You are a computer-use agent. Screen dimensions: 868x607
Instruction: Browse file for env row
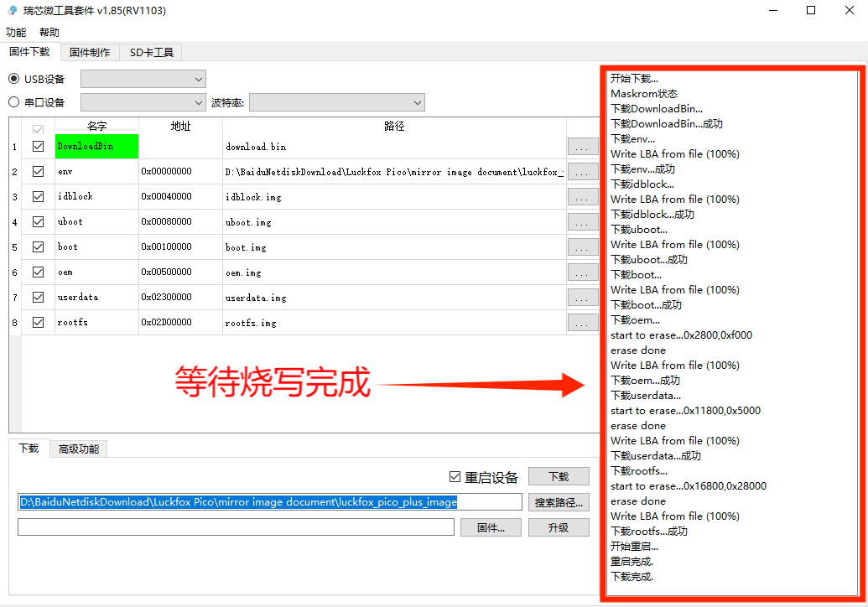582,172
